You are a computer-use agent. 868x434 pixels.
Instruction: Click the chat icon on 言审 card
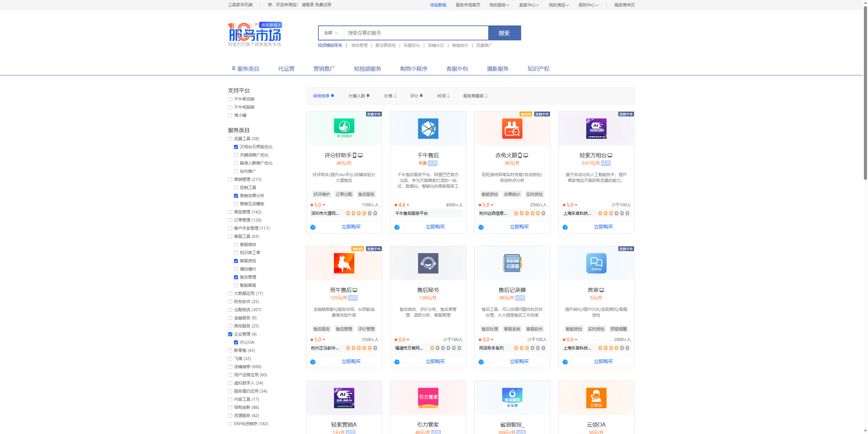click(x=565, y=362)
